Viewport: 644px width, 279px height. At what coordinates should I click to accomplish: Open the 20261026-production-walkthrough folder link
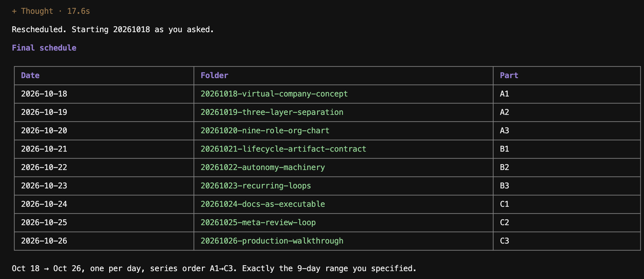click(x=272, y=241)
